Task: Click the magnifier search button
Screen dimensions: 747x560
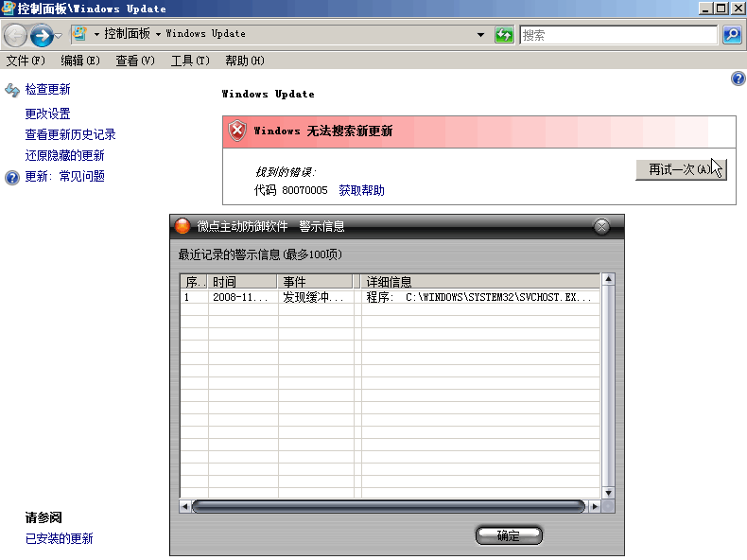Action: click(732, 35)
